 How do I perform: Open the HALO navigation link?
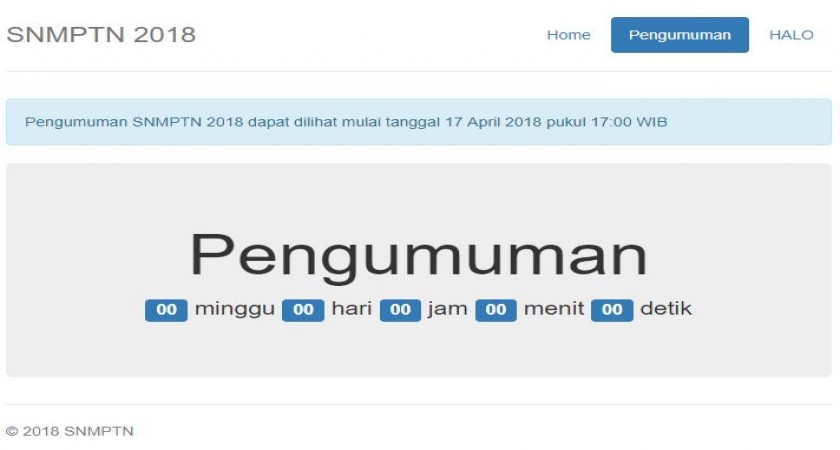point(791,35)
